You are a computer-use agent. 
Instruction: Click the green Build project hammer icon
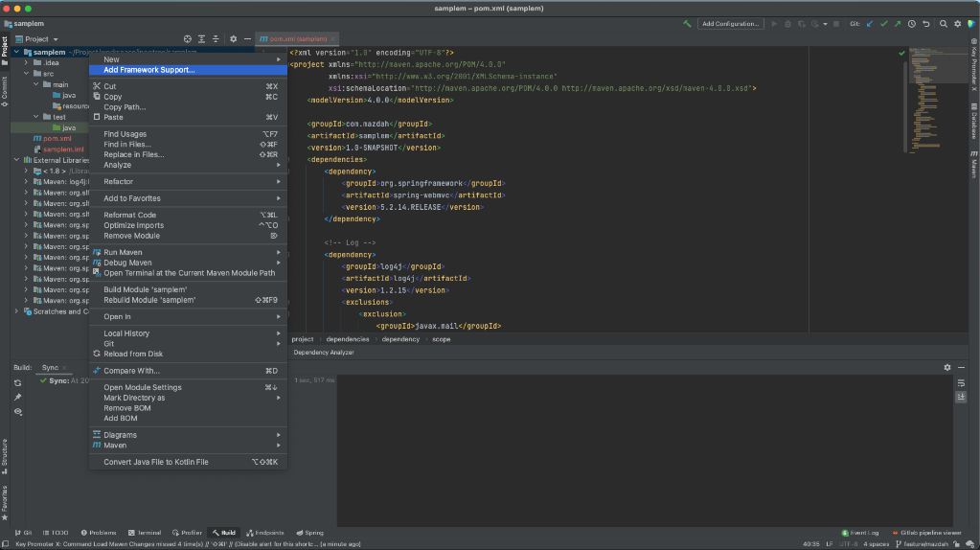[x=687, y=24]
